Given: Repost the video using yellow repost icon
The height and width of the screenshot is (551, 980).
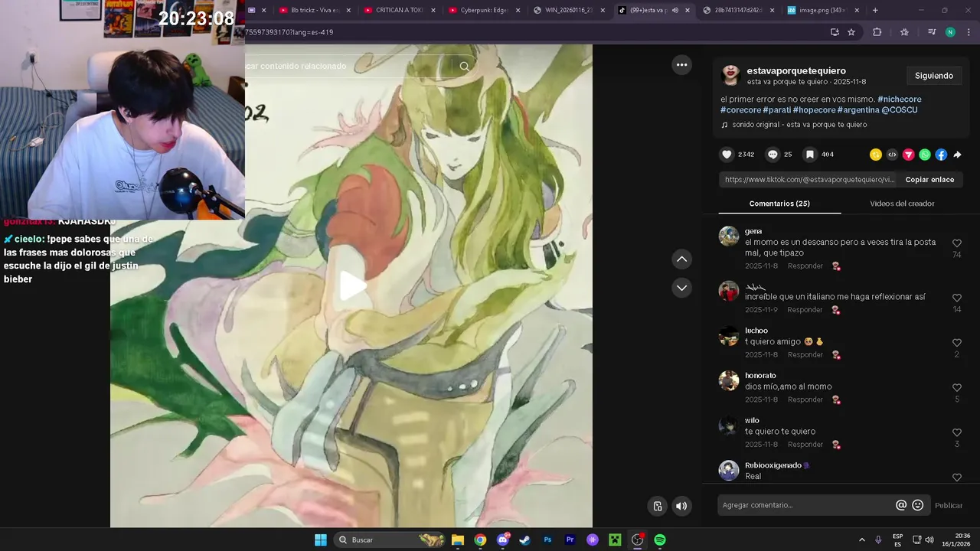Looking at the screenshot, I should click(x=876, y=155).
